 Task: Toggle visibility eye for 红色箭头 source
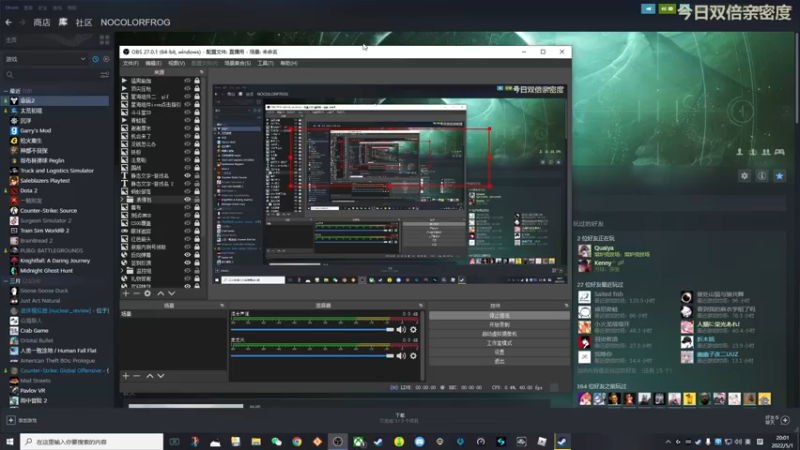187,239
